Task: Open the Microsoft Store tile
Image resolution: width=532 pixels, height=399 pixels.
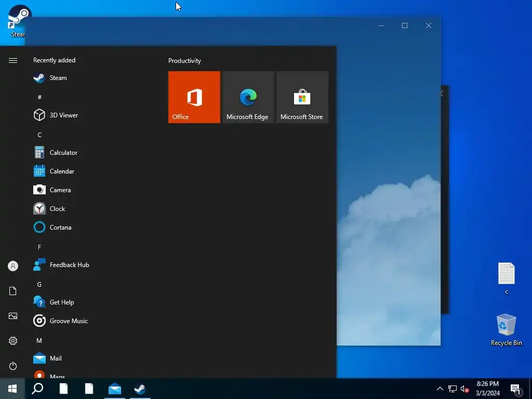Action: click(302, 97)
